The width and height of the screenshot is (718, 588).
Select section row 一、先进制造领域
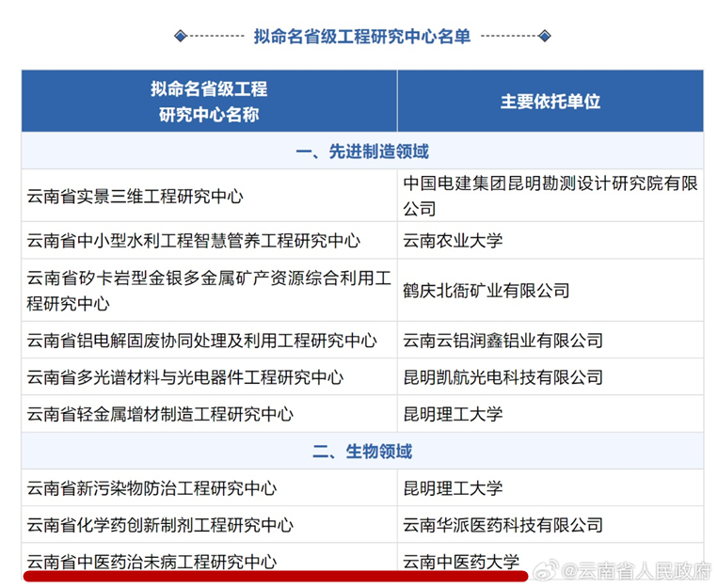(x=362, y=151)
